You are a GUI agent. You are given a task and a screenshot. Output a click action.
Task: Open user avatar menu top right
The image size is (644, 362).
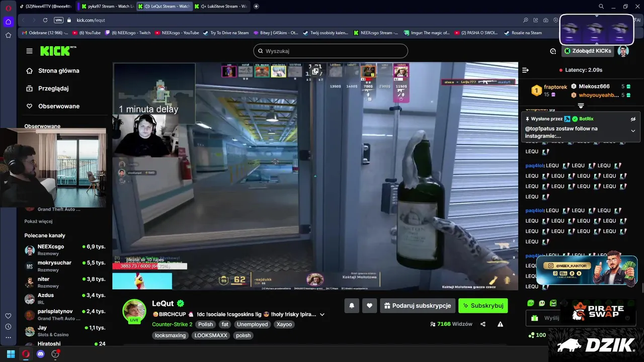click(x=623, y=51)
